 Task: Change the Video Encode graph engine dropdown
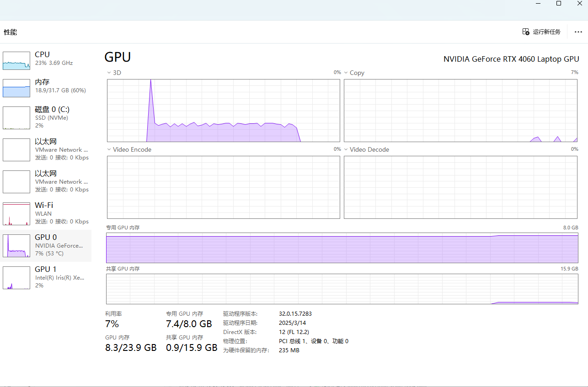109,149
